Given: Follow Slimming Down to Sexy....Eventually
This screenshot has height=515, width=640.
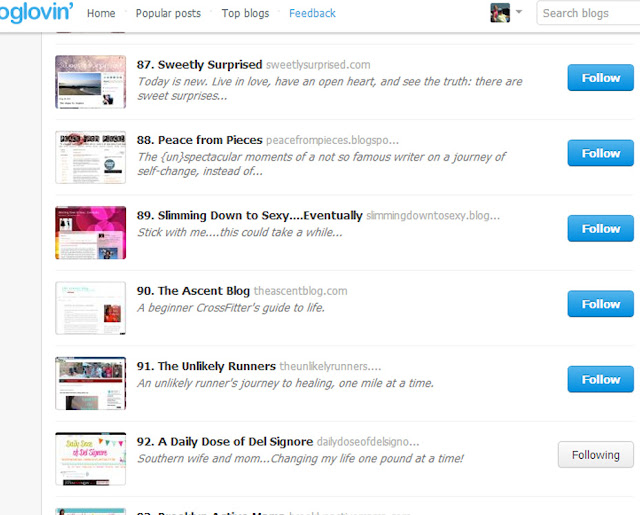Looking at the screenshot, I should [600, 229].
